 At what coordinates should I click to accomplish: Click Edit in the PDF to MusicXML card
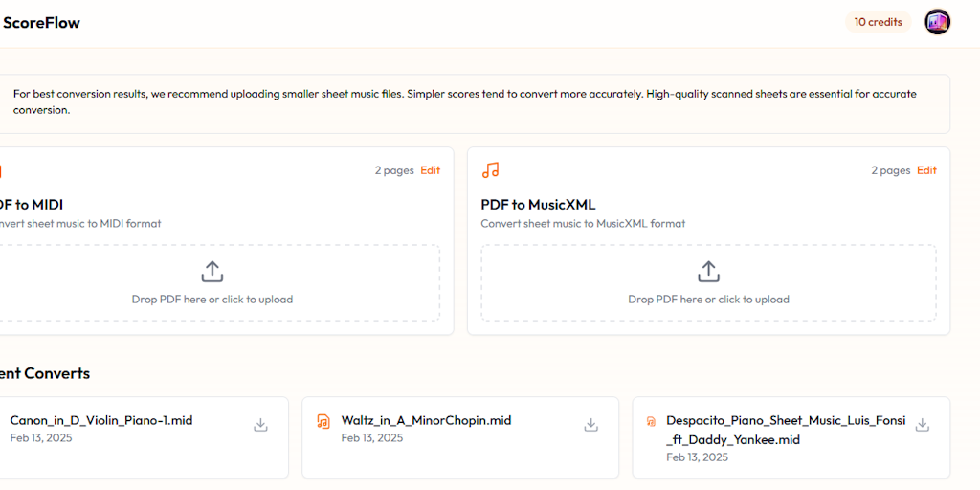pyautogui.click(x=926, y=170)
